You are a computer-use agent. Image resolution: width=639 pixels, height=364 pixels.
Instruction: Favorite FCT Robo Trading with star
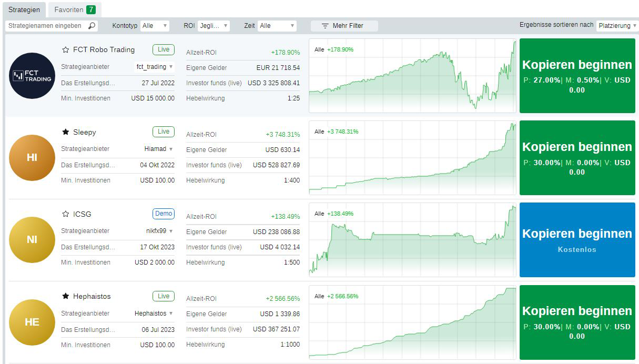click(66, 50)
